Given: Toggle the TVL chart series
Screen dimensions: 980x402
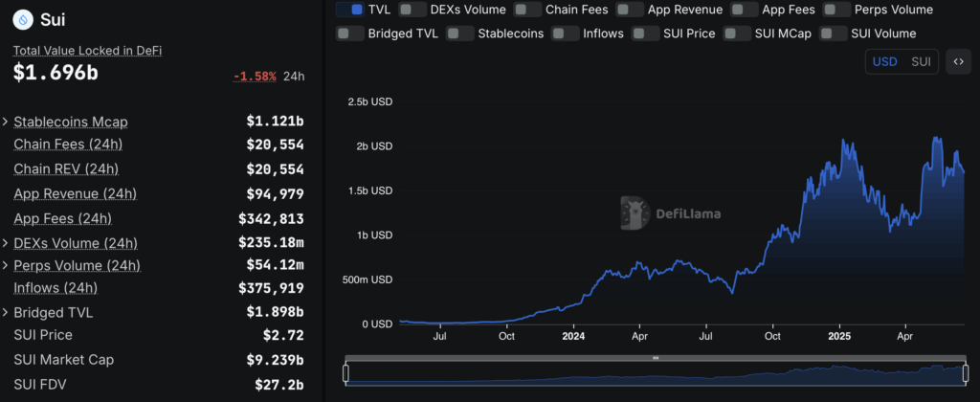Looking at the screenshot, I should tap(350, 10).
